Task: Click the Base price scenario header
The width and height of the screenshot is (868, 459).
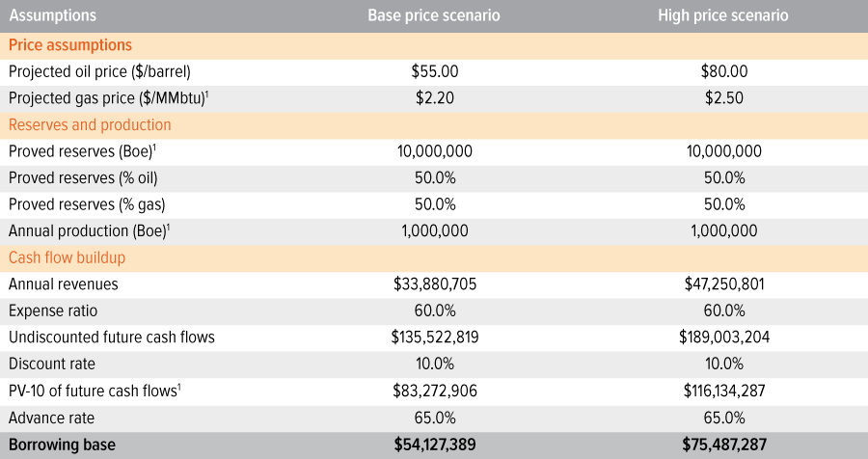Action: (x=434, y=15)
